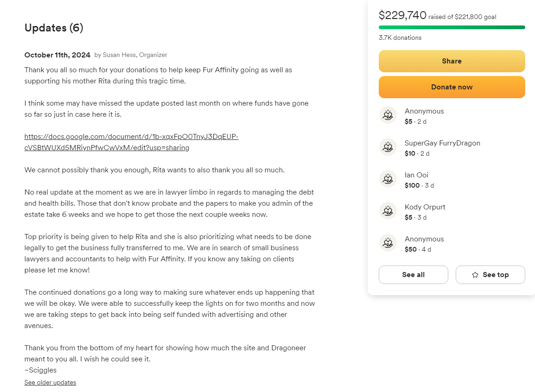Open the See all donations list
The width and height of the screenshot is (535, 392).
click(x=413, y=275)
